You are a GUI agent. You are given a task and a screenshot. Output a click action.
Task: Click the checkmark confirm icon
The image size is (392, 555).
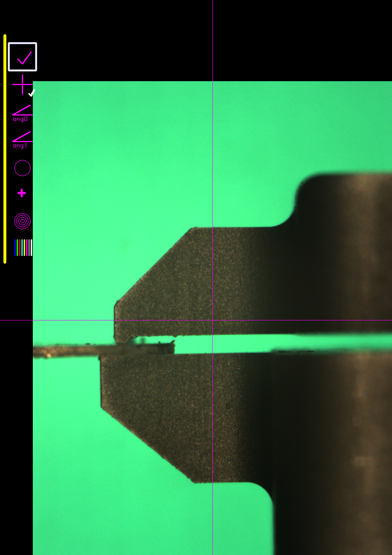(x=23, y=57)
